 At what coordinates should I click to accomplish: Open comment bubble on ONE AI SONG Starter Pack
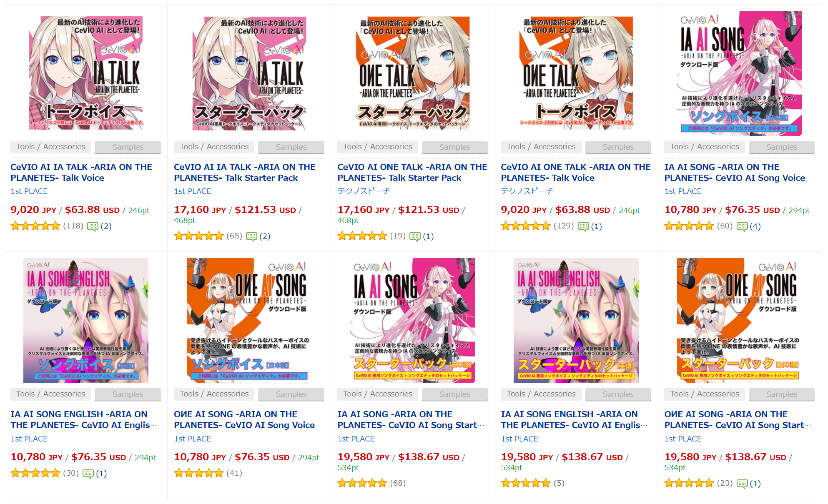click(x=742, y=484)
